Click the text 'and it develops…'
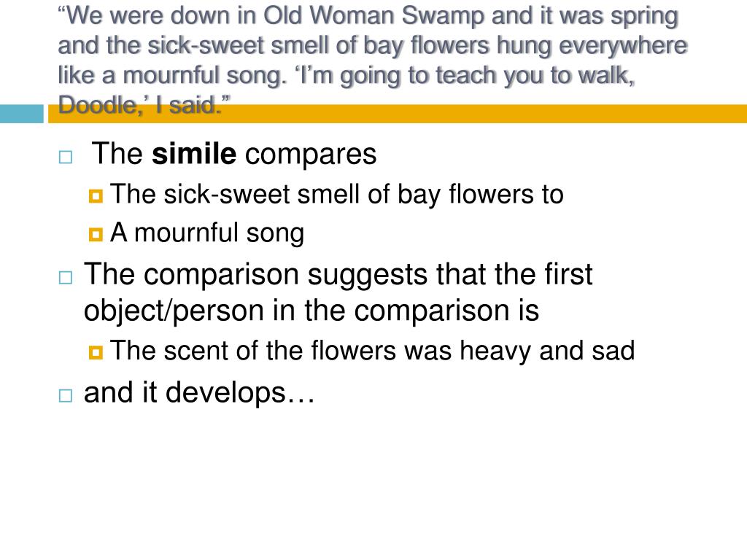747x560 pixels. [199, 393]
